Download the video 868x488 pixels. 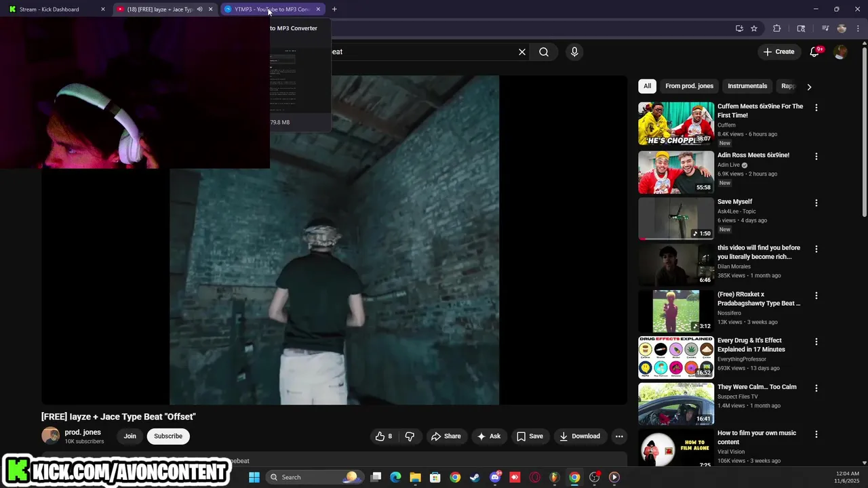[x=580, y=436]
